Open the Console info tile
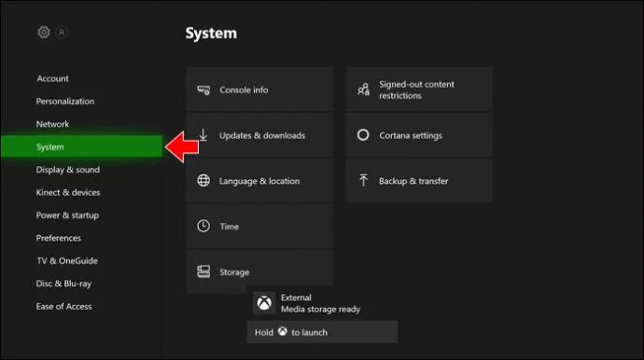This screenshot has width=644, height=360. (x=259, y=90)
